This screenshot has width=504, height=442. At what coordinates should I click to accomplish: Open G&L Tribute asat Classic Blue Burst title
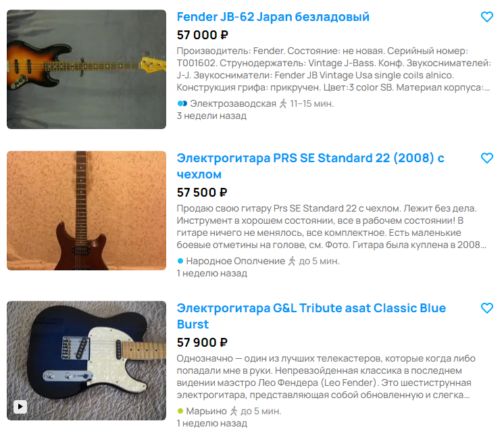tap(311, 316)
